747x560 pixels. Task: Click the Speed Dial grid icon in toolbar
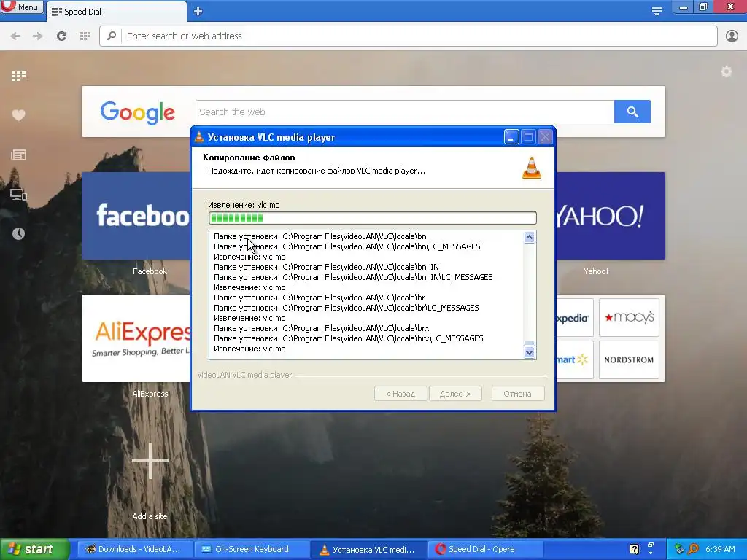tap(85, 36)
